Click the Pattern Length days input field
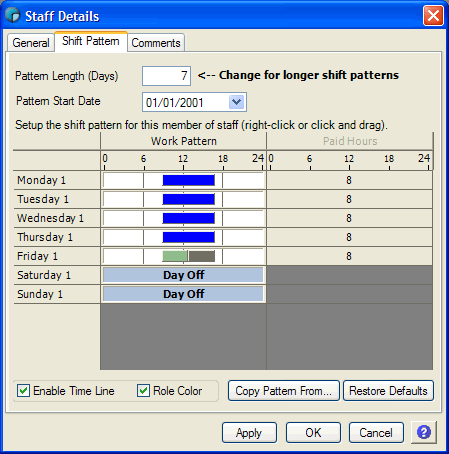The image size is (449, 454). click(x=166, y=76)
